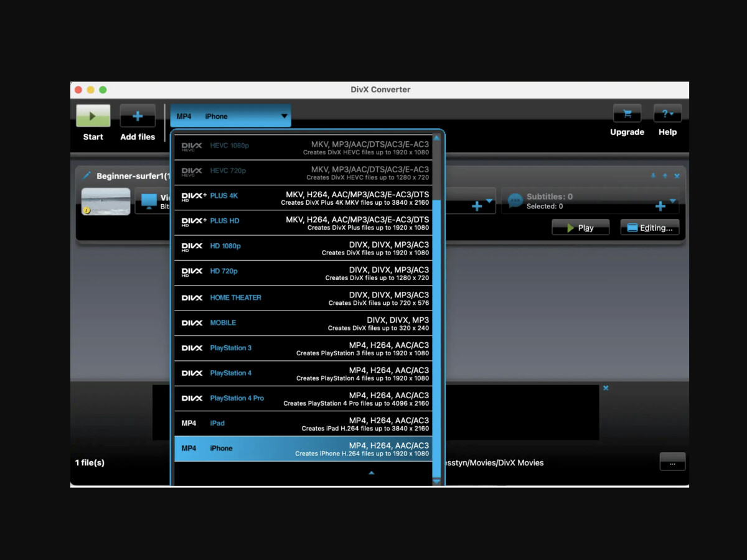Image resolution: width=747 pixels, height=560 pixels.
Task: Click the yellow info badge on the video thumbnail
Action: 87,210
